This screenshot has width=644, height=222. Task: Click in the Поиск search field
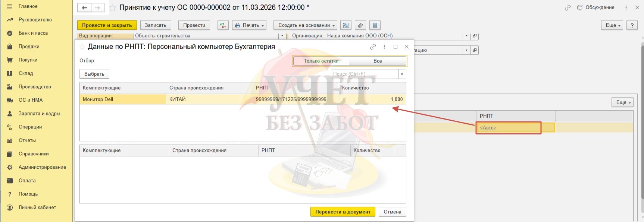tap(365, 74)
